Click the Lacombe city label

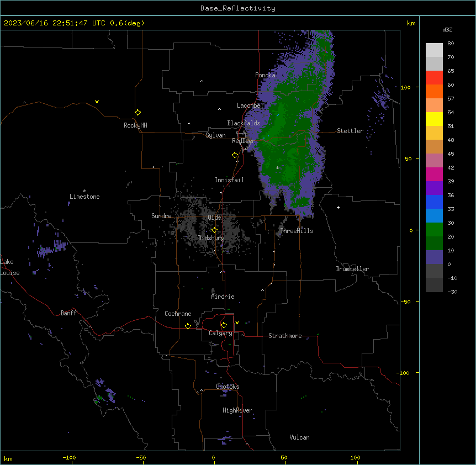[x=248, y=105]
